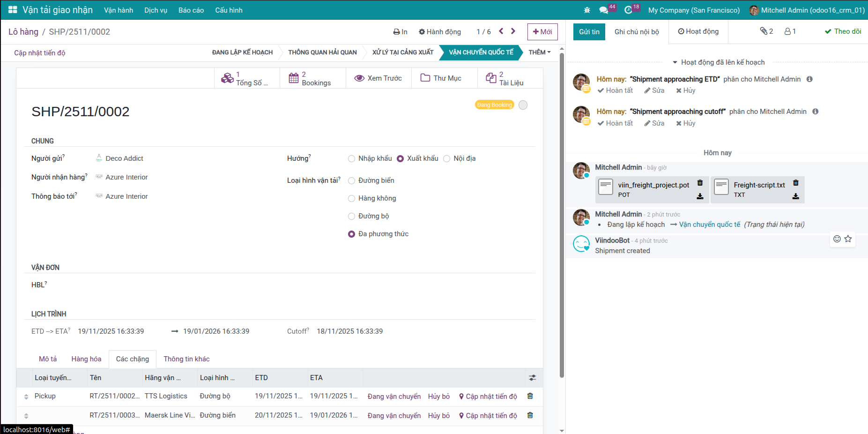Image resolution: width=868 pixels, height=434 pixels.
Task: Choose Đường biển transport type
Action: (x=351, y=181)
